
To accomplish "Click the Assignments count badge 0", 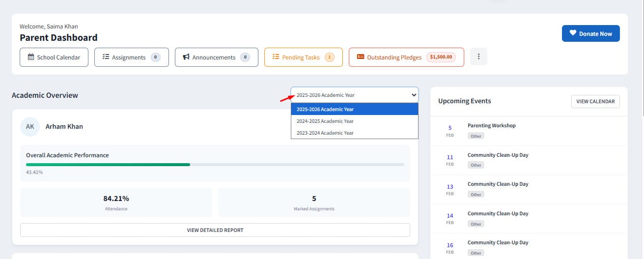I will [156, 57].
